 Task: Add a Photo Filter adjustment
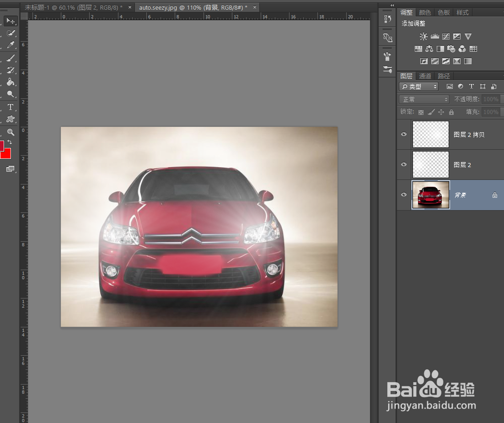pyautogui.click(x=451, y=49)
